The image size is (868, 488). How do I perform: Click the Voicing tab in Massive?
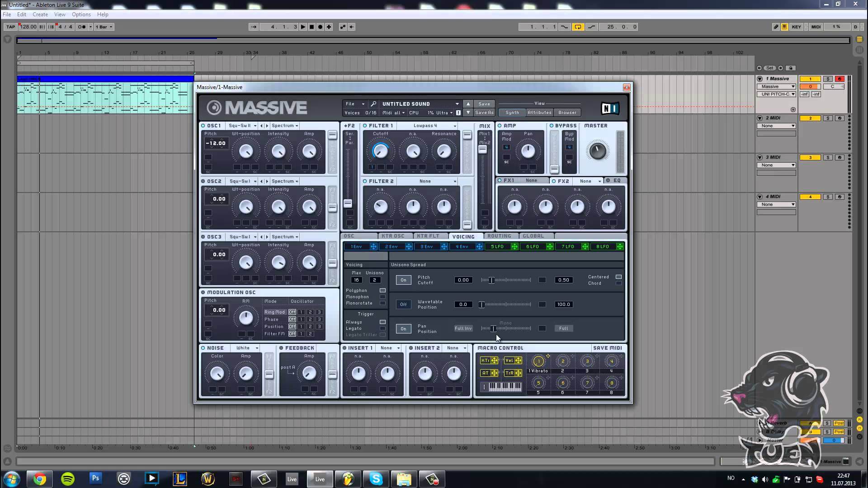click(x=464, y=235)
